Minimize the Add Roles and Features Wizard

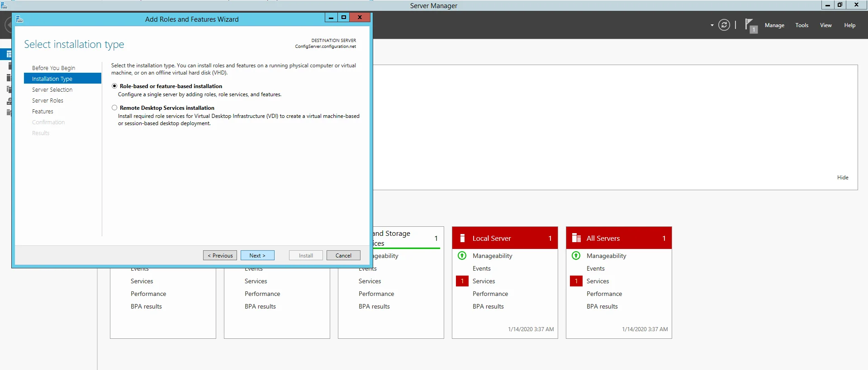coord(331,18)
